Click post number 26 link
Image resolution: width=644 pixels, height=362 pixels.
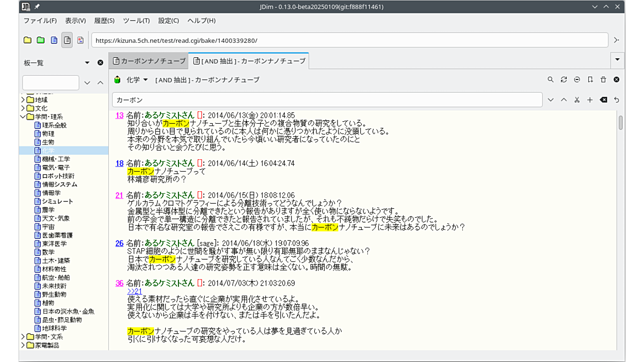coord(119,243)
